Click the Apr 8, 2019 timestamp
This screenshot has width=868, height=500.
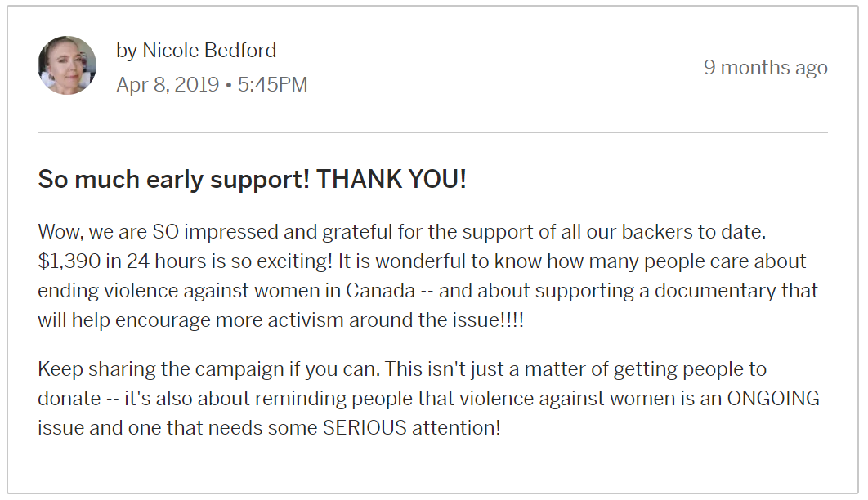click(168, 85)
